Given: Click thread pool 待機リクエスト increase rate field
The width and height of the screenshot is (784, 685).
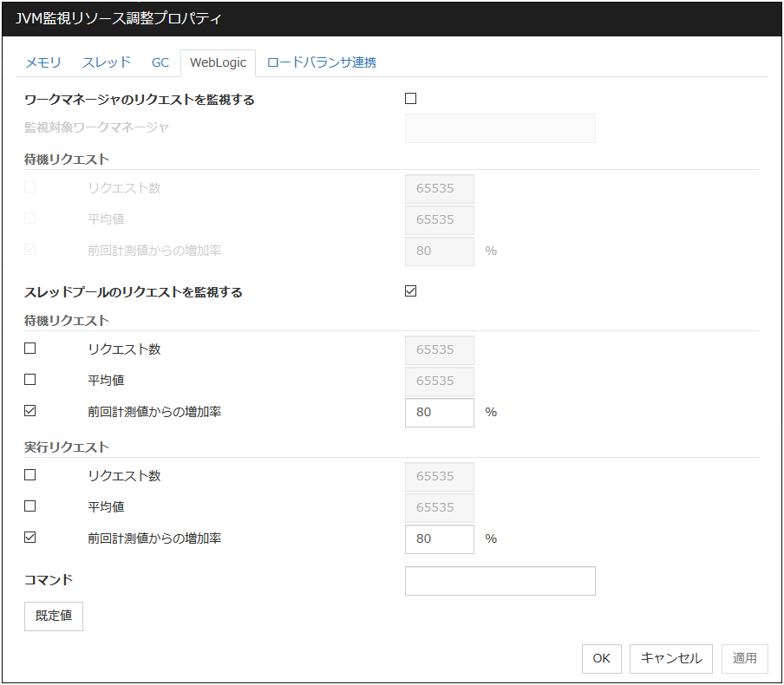Looking at the screenshot, I should [439, 413].
